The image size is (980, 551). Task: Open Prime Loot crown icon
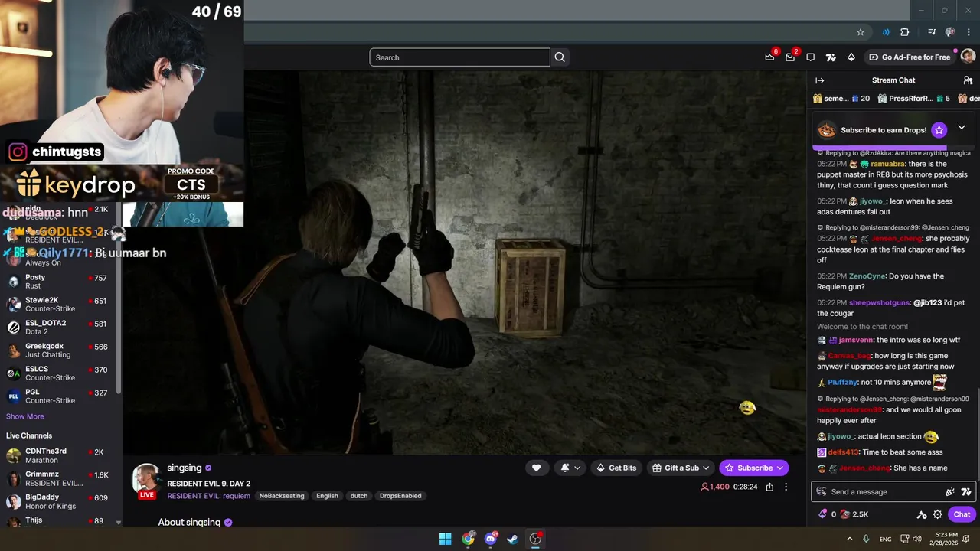[769, 57]
